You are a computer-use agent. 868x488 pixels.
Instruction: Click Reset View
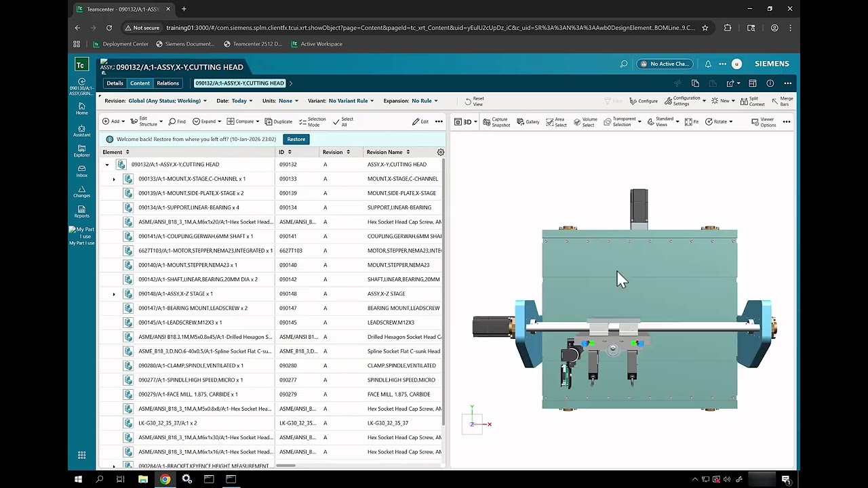[474, 101]
